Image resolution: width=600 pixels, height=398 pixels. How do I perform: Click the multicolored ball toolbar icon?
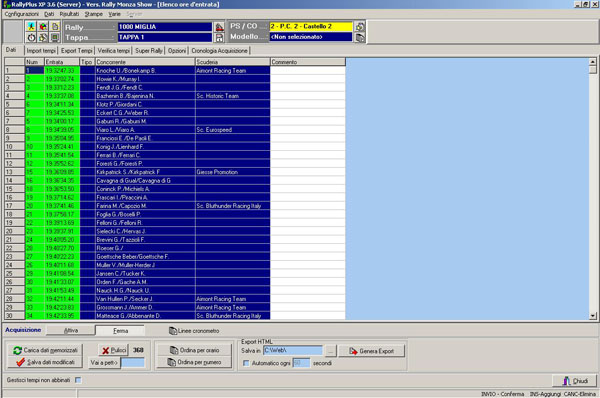click(x=43, y=26)
